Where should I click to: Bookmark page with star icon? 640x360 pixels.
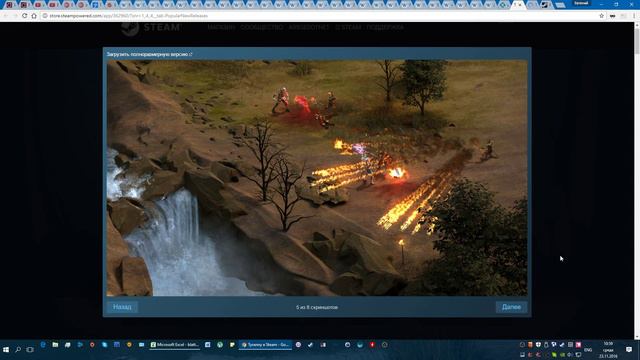click(601, 16)
